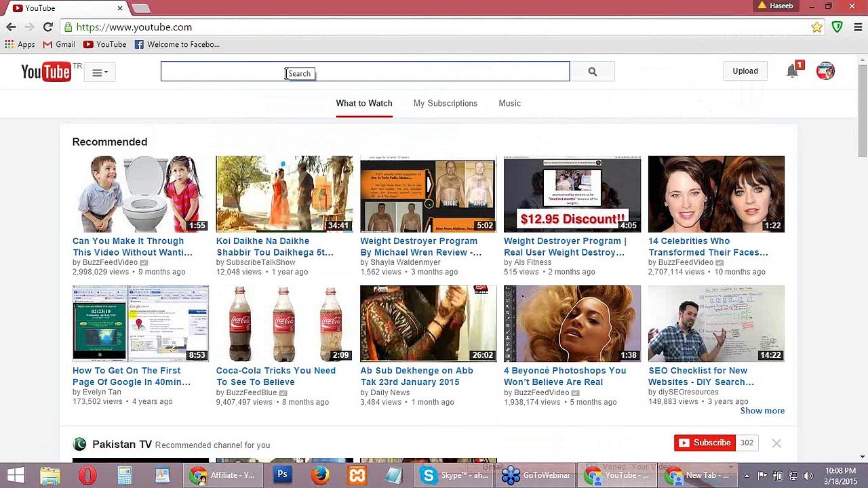This screenshot has width=868, height=488.
Task: Subscribe to the Pakistan TV channel
Action: 705,443
